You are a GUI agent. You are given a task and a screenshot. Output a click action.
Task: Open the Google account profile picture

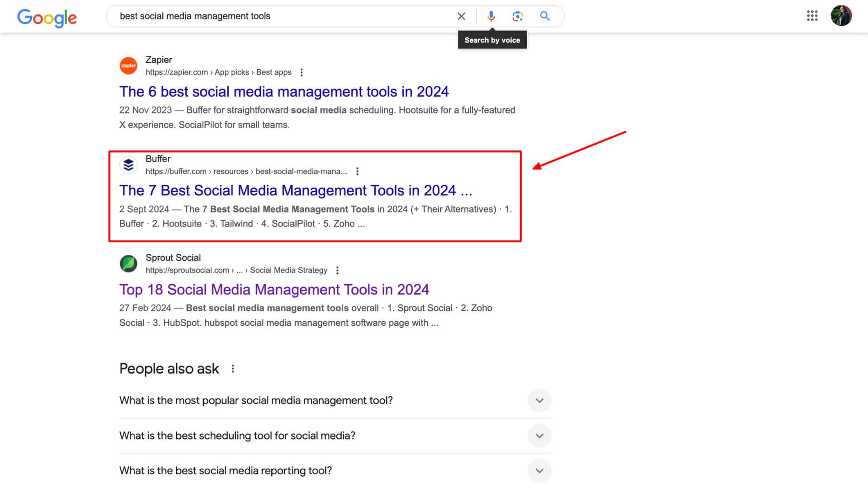coord(841,16)
